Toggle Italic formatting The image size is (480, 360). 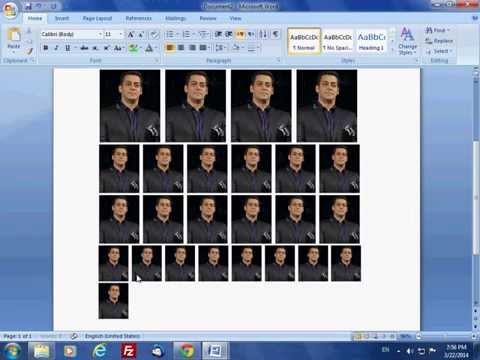click(x=56, y=48)
